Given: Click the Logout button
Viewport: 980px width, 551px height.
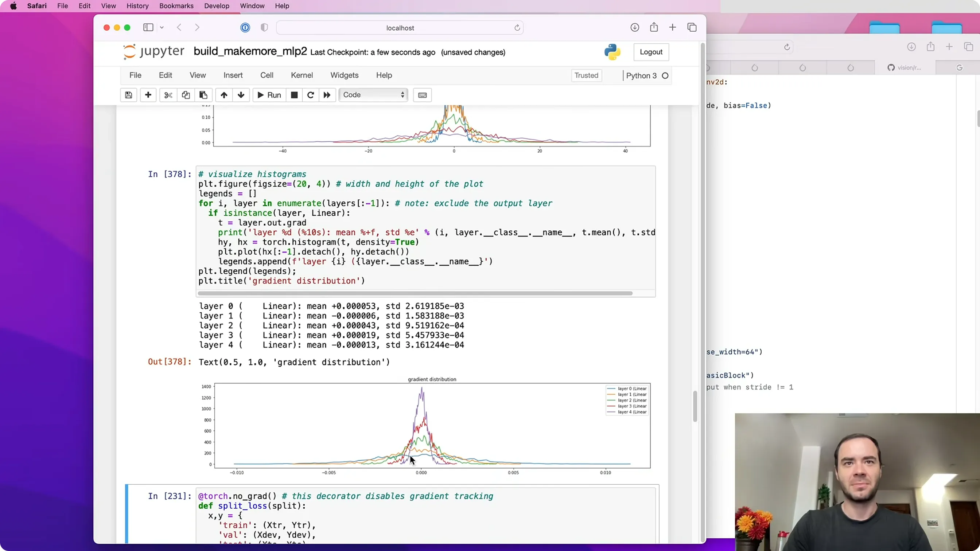Looking at the screenshot, I should pyautogui.click(x=651, y=52).
